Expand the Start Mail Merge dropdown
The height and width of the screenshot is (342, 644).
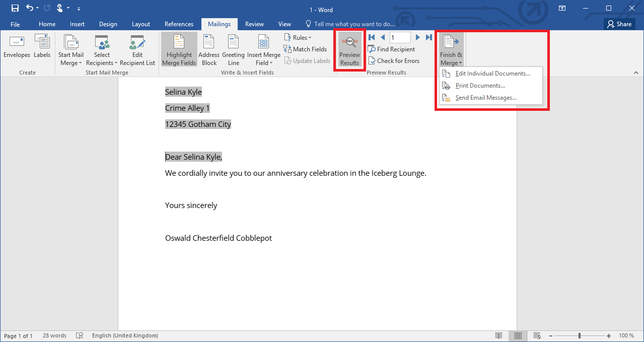tap(71, 50)
